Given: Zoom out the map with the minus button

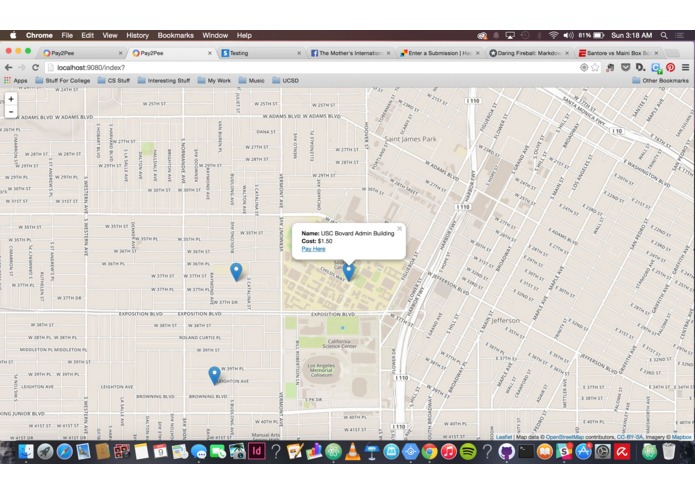Looking at the screenshot, I should click(x=11, y=112).
